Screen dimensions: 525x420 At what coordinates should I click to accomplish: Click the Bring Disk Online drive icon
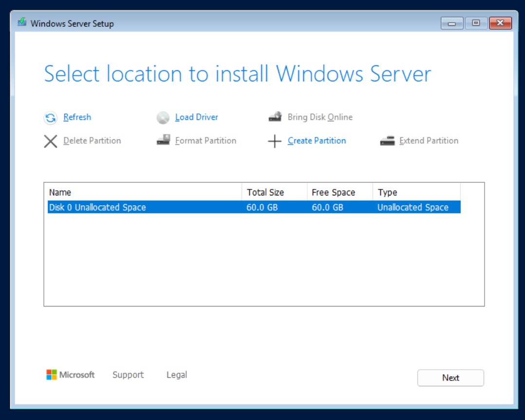[x=275, y=117]
